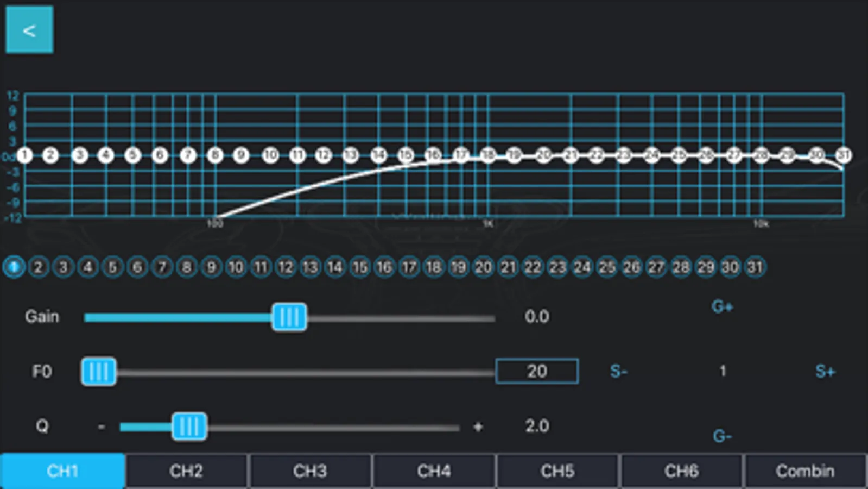868x489 pixels.
Task: Click the Q plus button
Action: 478,427
